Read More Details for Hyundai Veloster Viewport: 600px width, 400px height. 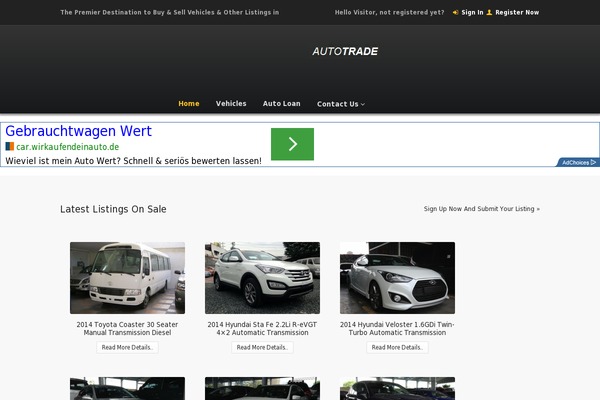tap(398, 348)
